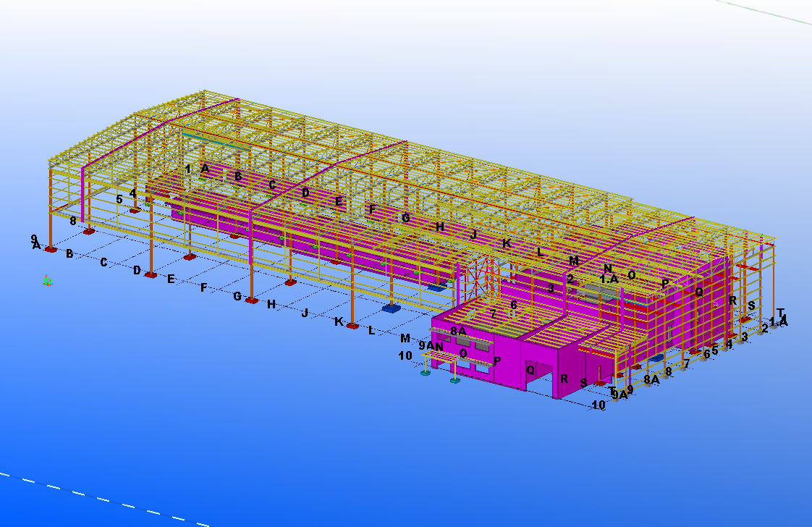
Task: Click grid label 7 on the annex roof
Action: (493, 314)
